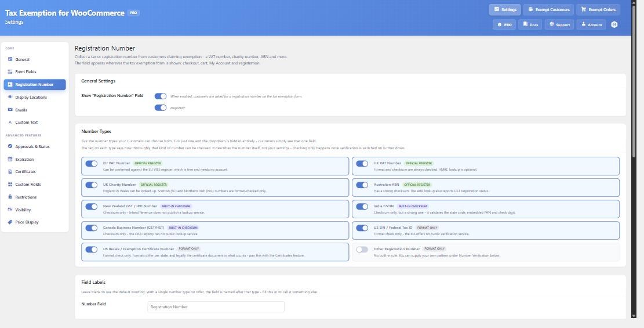
Task: Open the General settings section
Action: pos(35,59)
